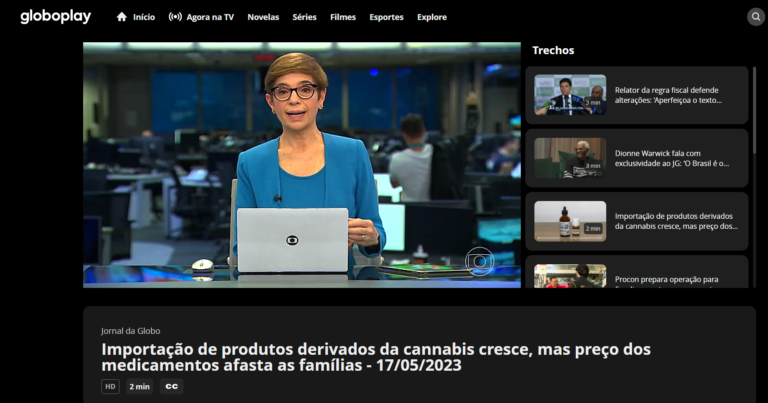Click the Trechos heading
The width and height of the screenshot is (768, 403).
pyautogui.click(x=553, y=50)
